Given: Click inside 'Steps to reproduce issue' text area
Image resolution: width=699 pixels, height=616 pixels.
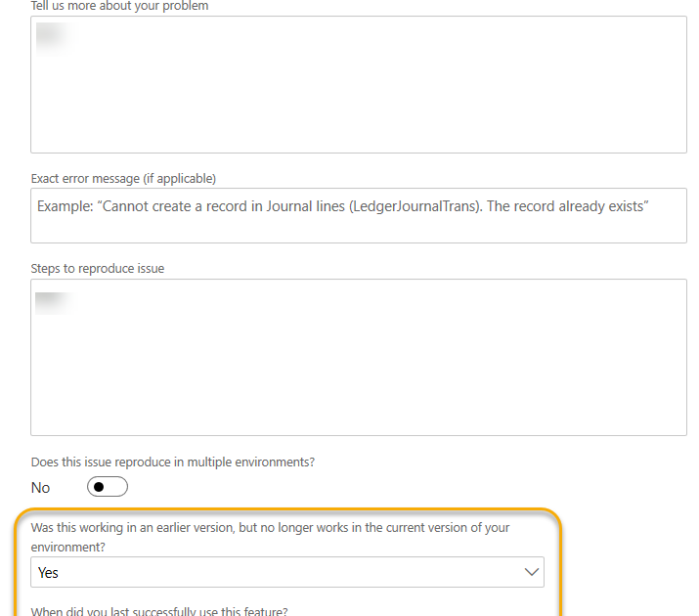Looking at the screenshot, I should 358,357.
